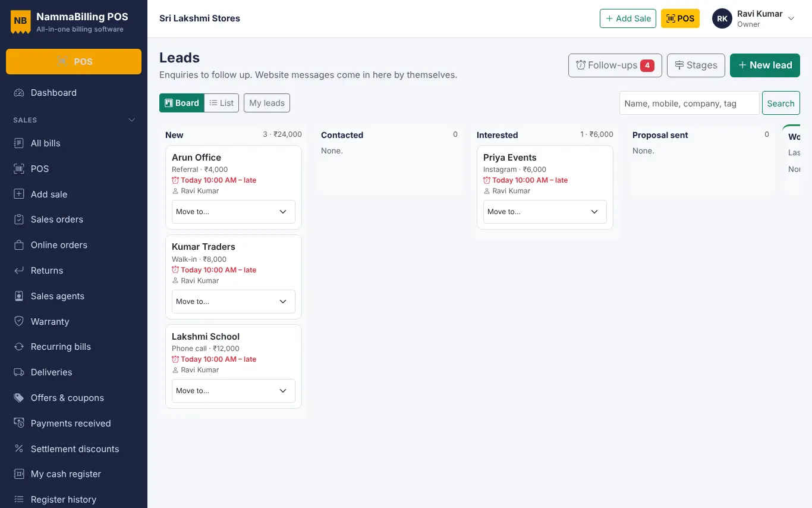Click the Deliveries truck icon

coord(19,372)
